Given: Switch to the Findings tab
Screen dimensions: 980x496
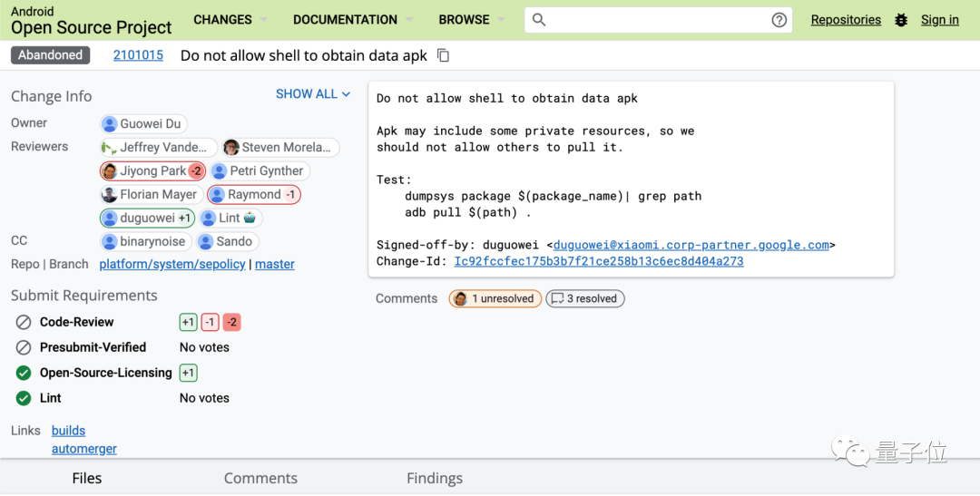Looking at the screenshot, I should tap(435, 478).
